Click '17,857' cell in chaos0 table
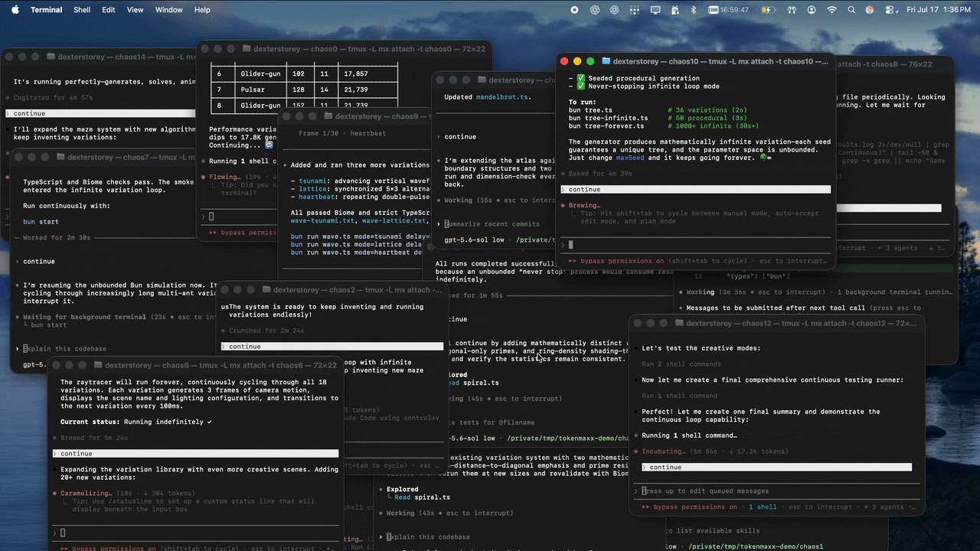This screenshot has width=980, height=551. [x=357, y=73]
